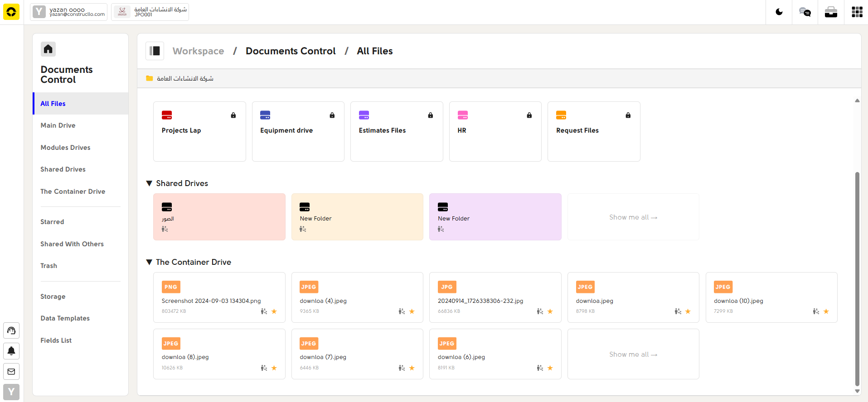Collapse the Shared Drives section
The height and width of the screenshot is (402, 868).
[x=149, y=183]
